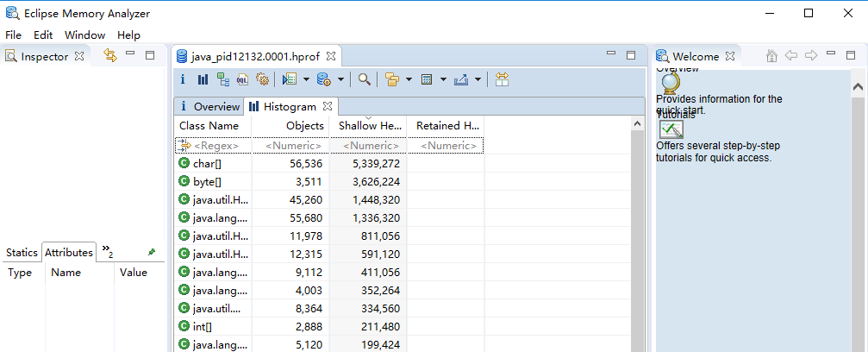Viewport: 868px width, 352px height.
Task: Open the export dropdown arrow
Action: [x=478, y=80]
